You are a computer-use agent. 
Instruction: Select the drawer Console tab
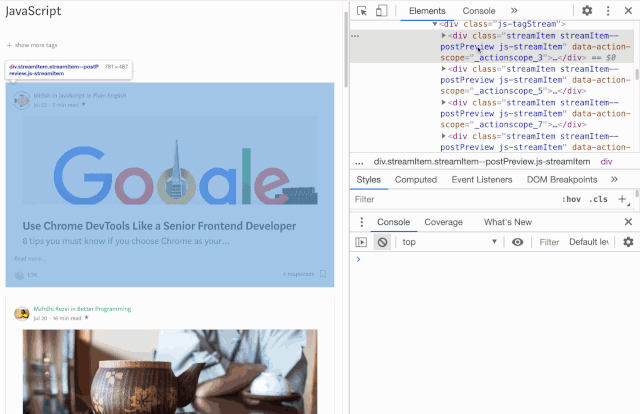(x=393, y=222)
